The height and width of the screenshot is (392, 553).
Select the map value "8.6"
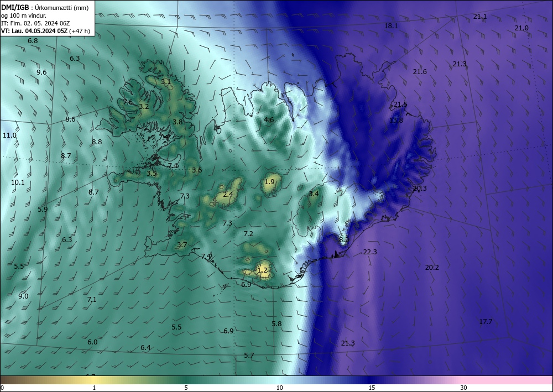(x=70, y=119)
